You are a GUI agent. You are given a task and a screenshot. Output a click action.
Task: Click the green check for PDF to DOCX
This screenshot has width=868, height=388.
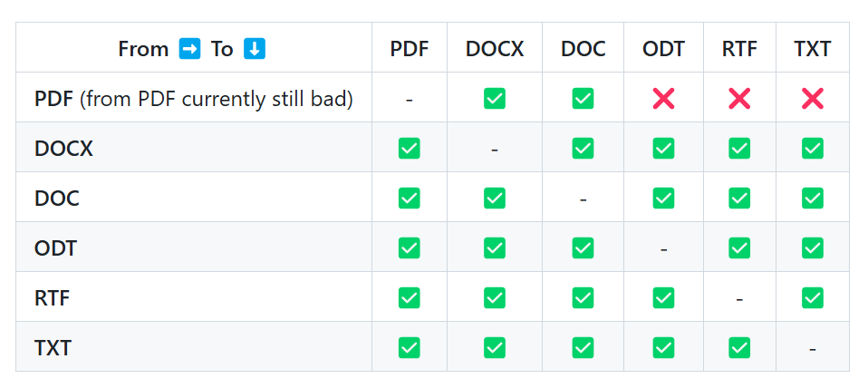494,98
